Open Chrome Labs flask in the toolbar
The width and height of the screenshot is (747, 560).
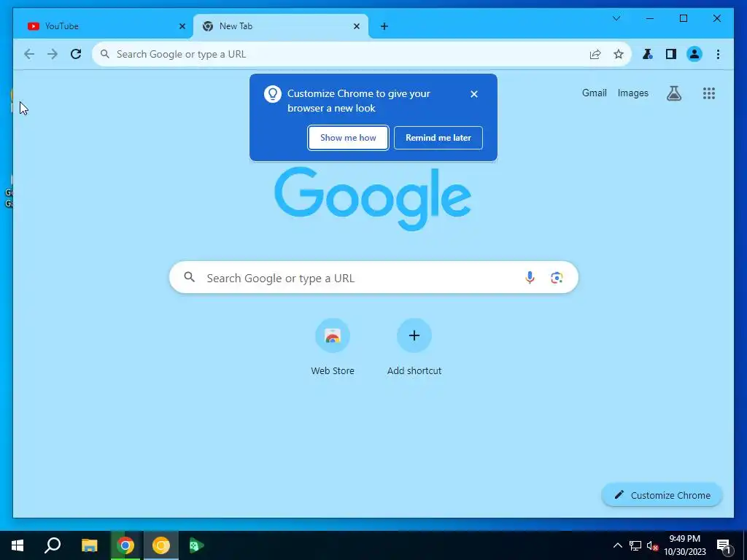[x=648, y=54]
